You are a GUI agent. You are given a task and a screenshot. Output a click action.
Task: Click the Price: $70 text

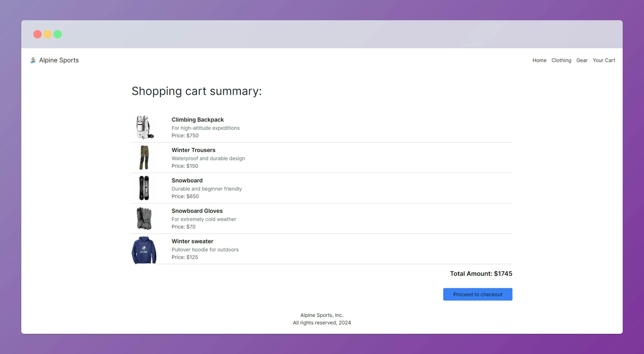[x=183, y=227]
